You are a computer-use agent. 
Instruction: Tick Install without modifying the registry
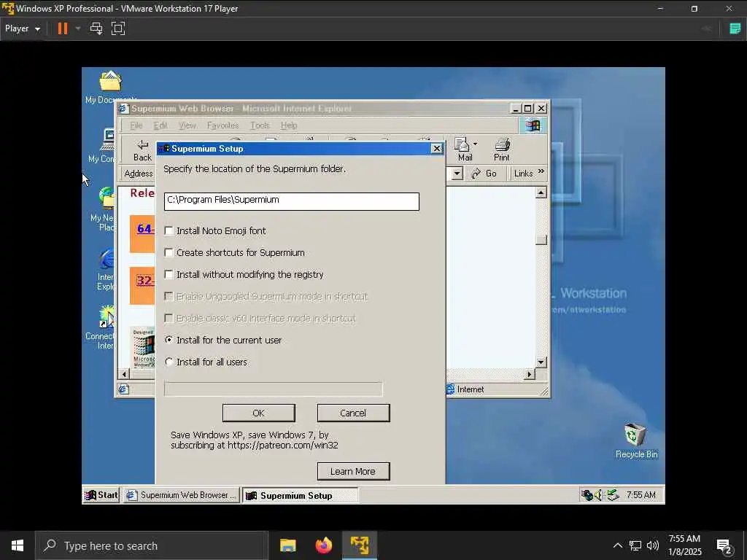pos(169,275)
